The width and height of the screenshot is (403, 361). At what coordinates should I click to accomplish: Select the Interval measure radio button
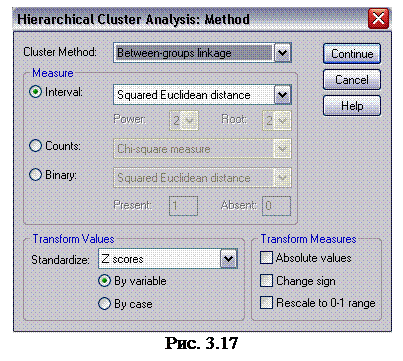[35, 92]
